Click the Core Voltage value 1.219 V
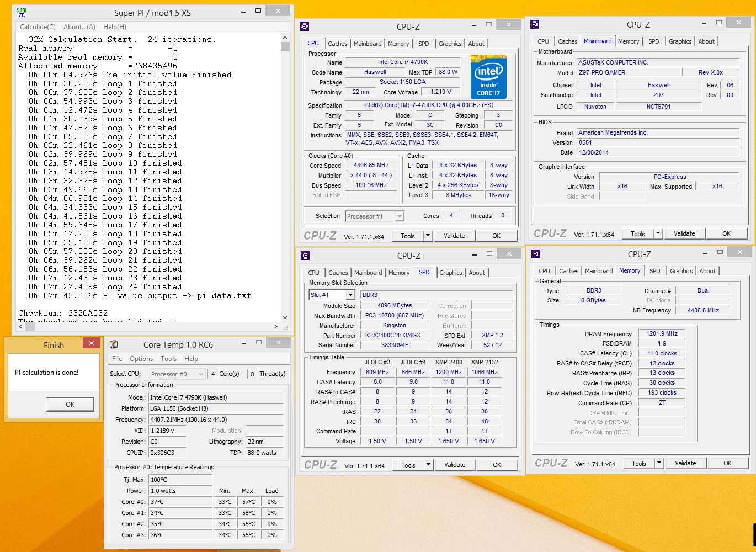This screenshot has height=552, width=756. click(441, 92)
